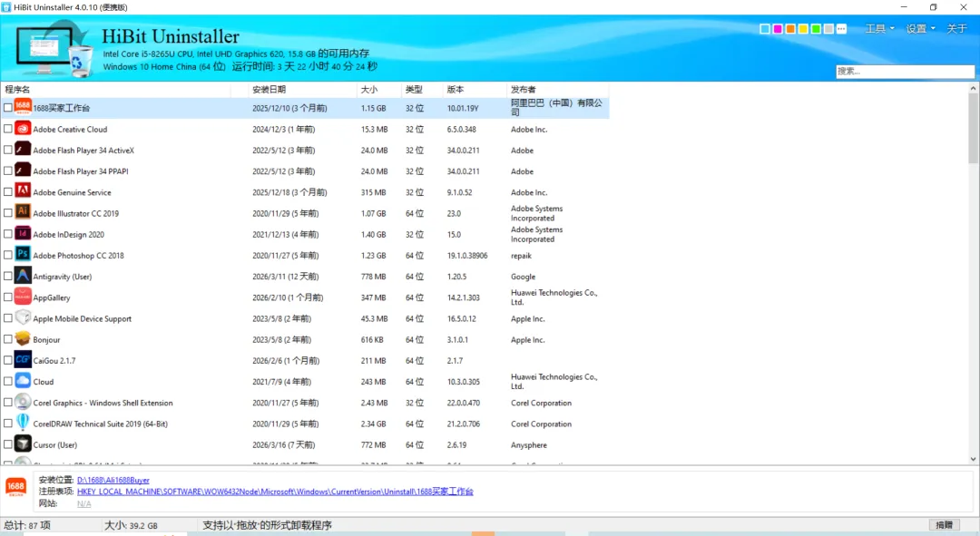
Task: Click the 总计: 87 项 status entry
Action: point(27,525)
